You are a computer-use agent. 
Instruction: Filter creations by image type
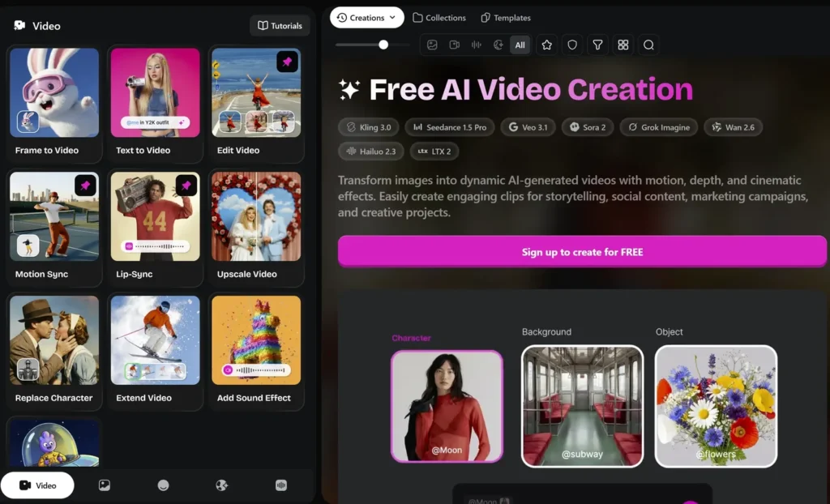[432, 45]
